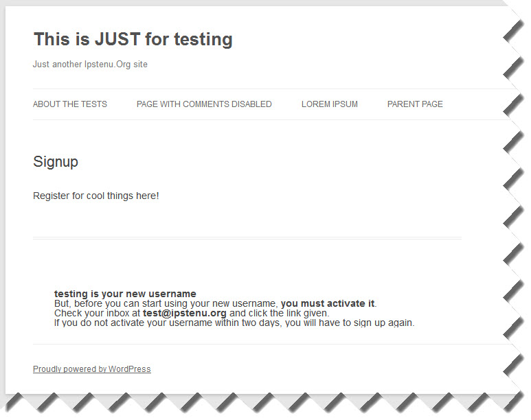Click the bold 'testing is your new username' line

[125, 294]
